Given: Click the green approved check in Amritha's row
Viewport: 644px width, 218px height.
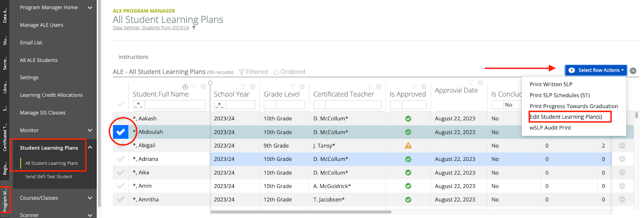Looking at the screenshot, I should (408, 199).
